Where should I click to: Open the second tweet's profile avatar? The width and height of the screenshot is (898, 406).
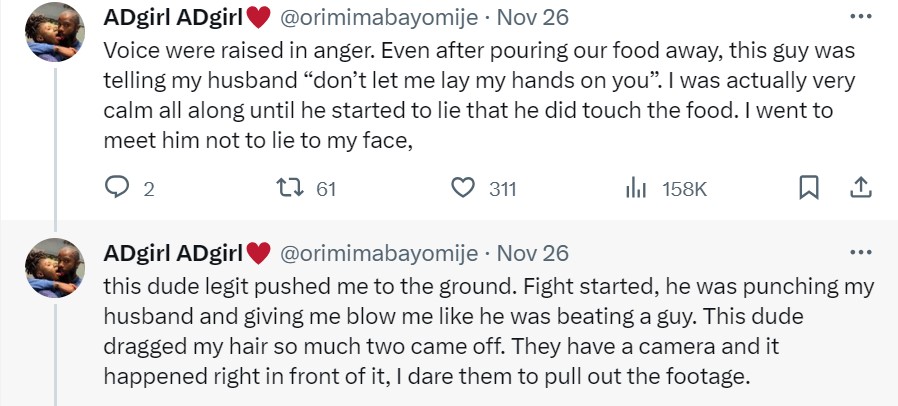pos(54,267)
